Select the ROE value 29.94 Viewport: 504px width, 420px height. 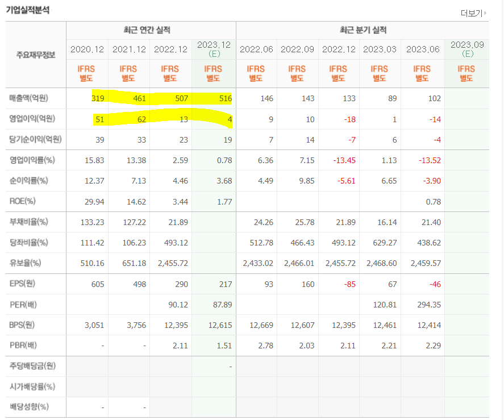pyautogui.click(x=94, y=202)
